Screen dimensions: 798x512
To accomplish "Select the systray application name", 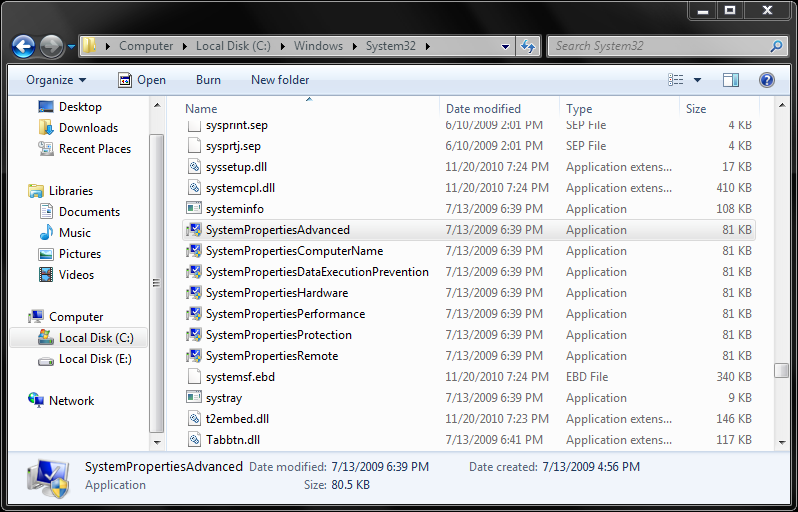I will [x=224, y=398].
